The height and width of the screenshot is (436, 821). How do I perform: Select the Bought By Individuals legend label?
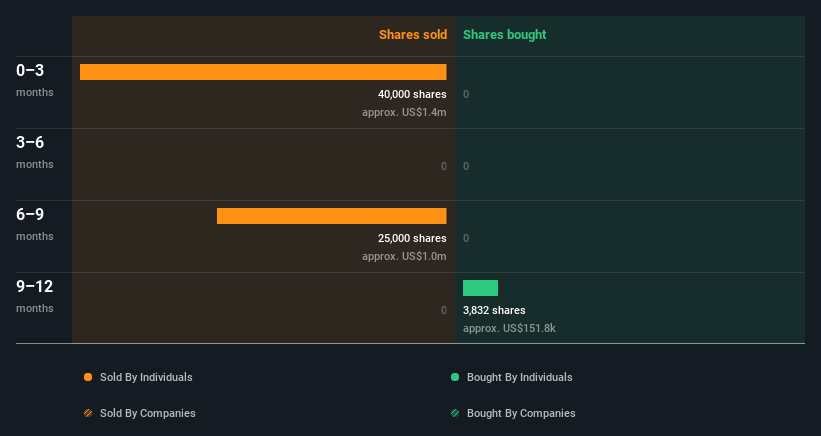tap(519, 377)
